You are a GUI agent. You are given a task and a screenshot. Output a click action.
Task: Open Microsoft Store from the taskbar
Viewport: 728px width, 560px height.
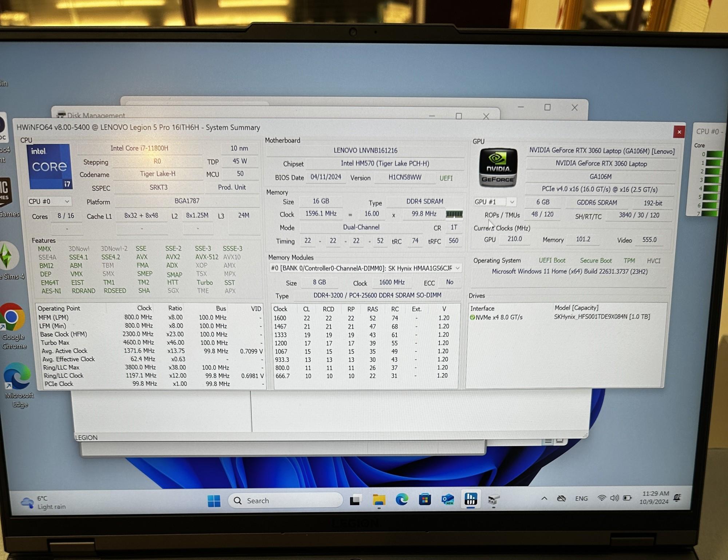[425, 500]
